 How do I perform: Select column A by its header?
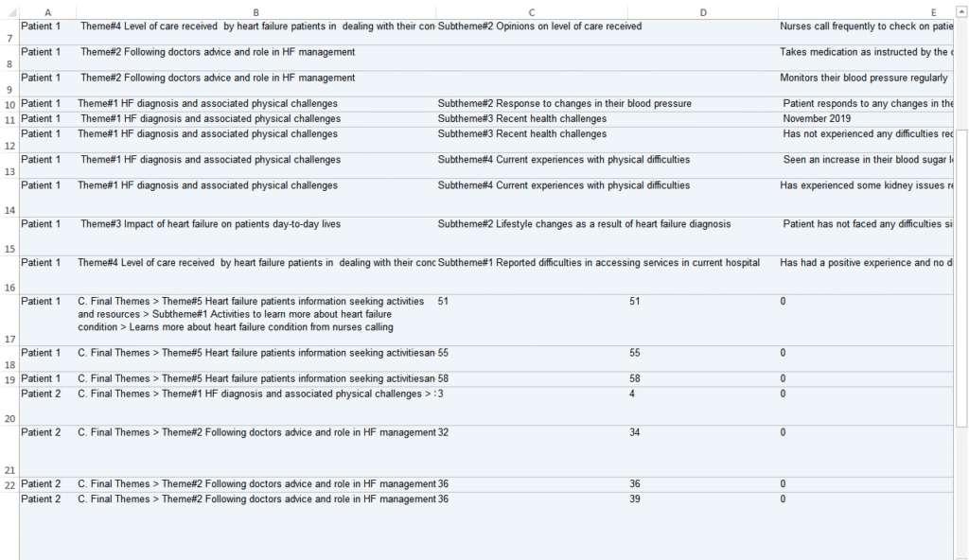point(47,12)
